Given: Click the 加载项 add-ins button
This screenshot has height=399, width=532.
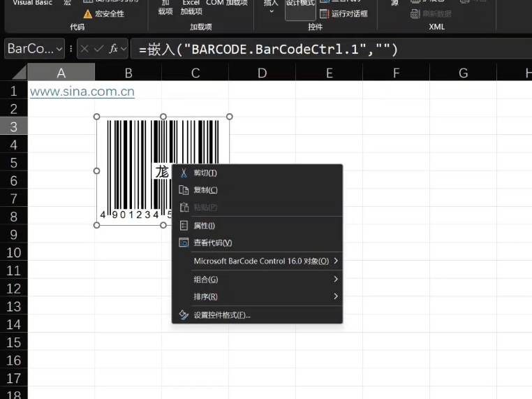Looking at the screenshot, I should click(x=165, y=8).
